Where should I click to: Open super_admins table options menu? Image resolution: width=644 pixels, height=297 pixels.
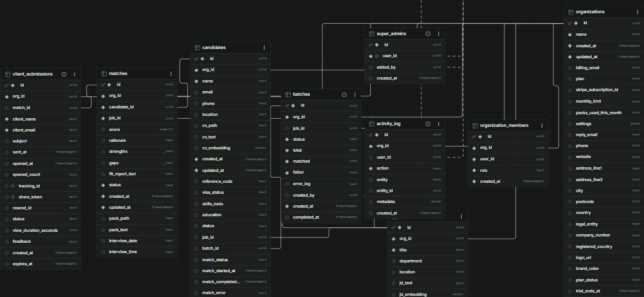coord(439,33)
